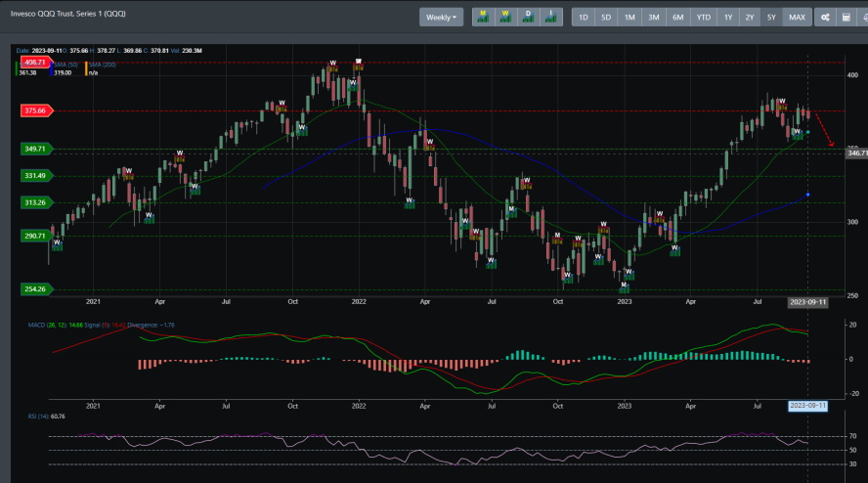Click the 70 level on RSI axis
Screen dimensions: 868x483
[853, 436]
